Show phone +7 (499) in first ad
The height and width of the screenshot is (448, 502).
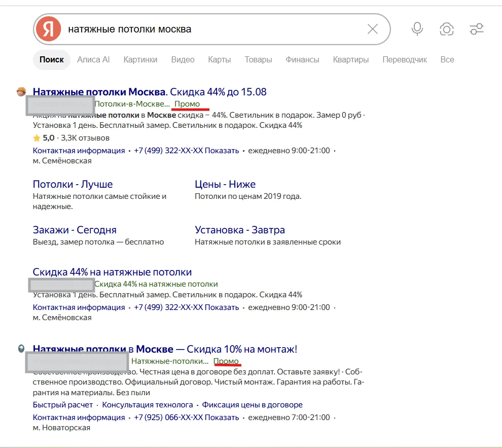click(x=186, y=151)
